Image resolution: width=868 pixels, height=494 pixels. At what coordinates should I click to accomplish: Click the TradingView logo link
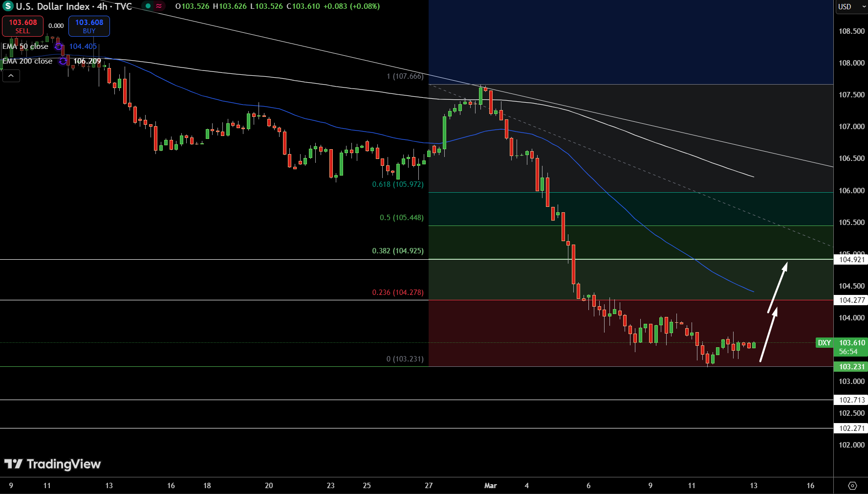(x=52, y=464)
